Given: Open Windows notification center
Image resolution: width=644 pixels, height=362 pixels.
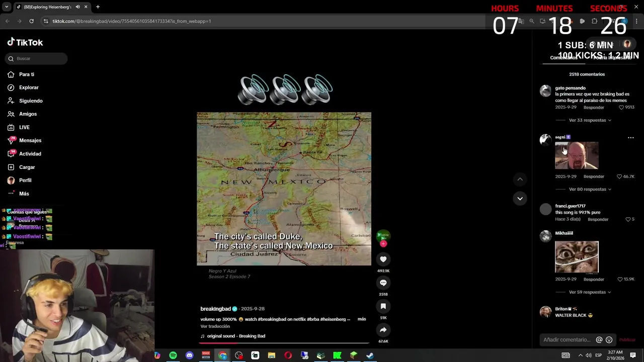Looking at the screenshot, I should (633, 355).
